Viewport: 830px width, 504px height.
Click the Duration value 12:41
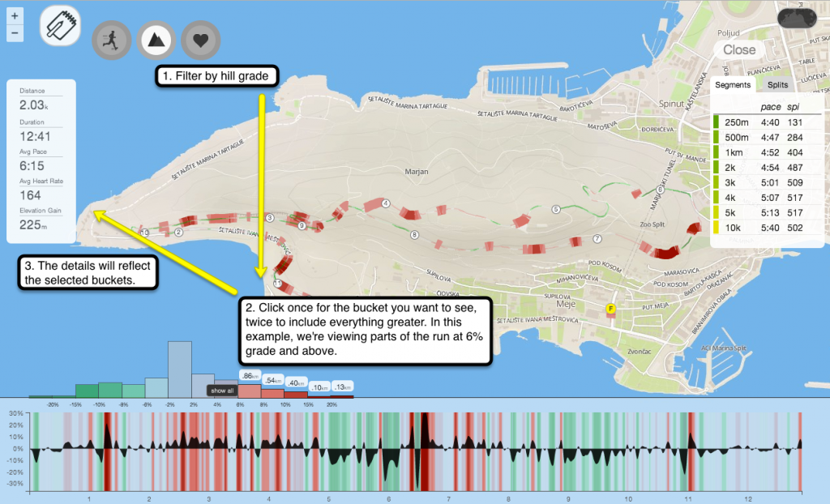click(x=35, y=137)
